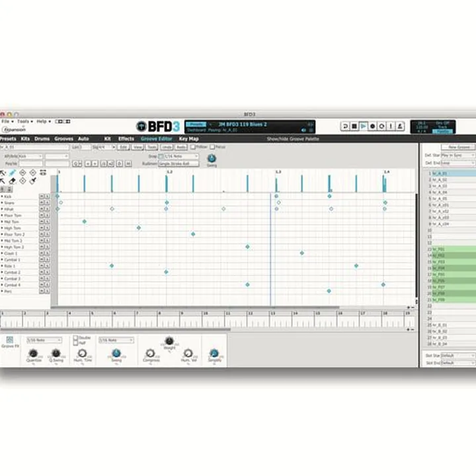Start playback with the play button
This screenshot has width=476, height=476.
click(363, 126)
